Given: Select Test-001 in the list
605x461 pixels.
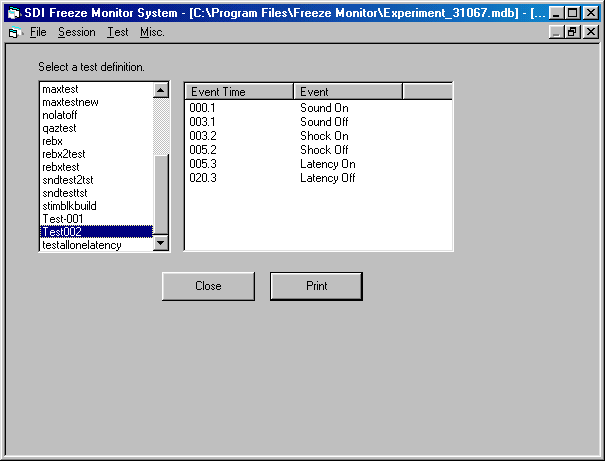Looking at the screenshot, I should tap(62, 219).
